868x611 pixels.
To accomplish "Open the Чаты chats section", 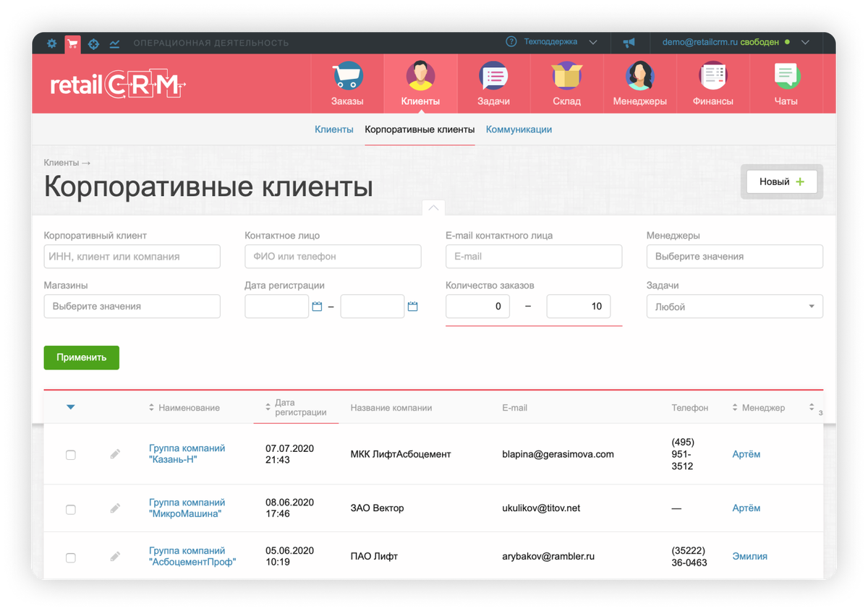I will pyautogui.click(x=786, y=84).
